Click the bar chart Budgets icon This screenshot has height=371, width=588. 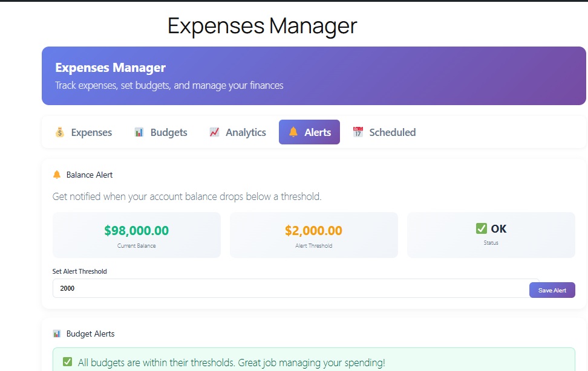[139, 132]
